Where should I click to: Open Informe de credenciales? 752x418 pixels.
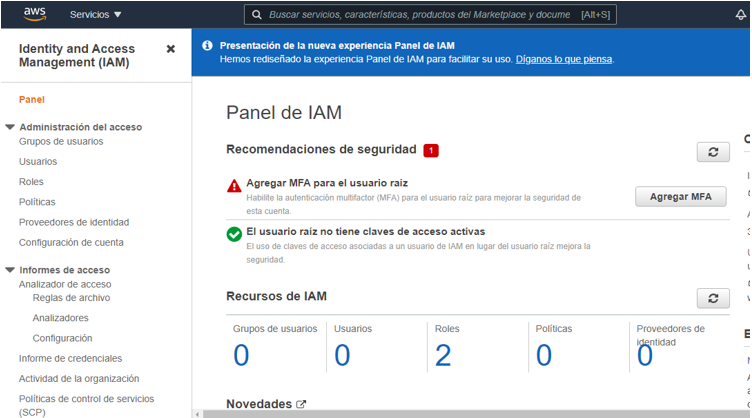pyautogui.click(x=70, y=359)
